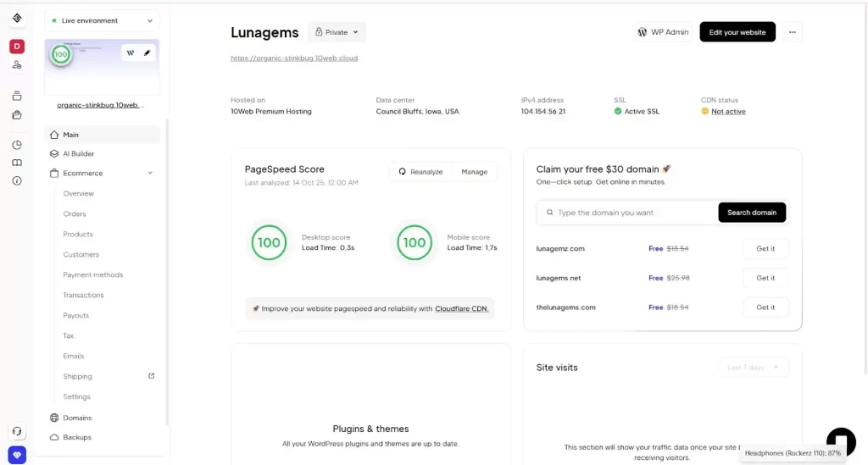Click the WordPress W icon on site thumbnail

(131, 53)
